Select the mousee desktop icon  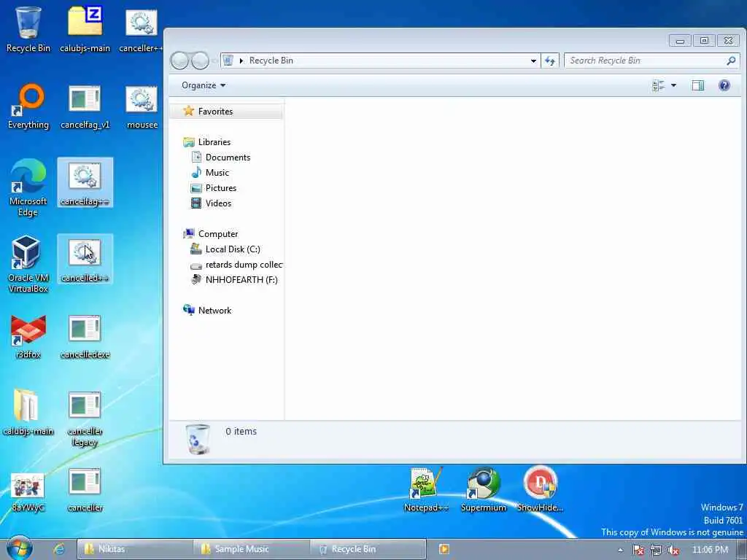pos(142,106)
